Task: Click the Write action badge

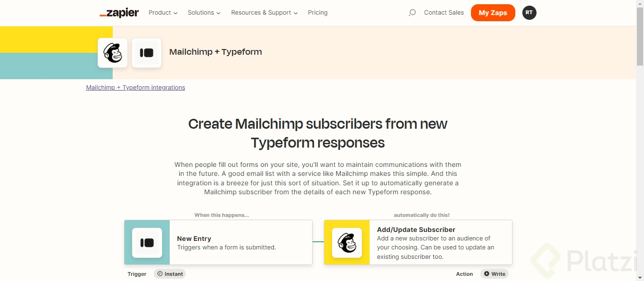Action: click(495, 274)
